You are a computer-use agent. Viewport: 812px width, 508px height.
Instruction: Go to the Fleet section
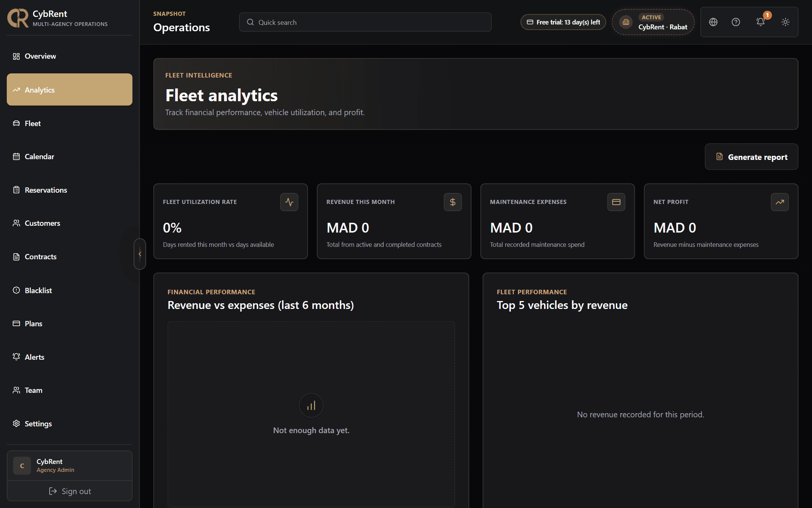[70, 123]
